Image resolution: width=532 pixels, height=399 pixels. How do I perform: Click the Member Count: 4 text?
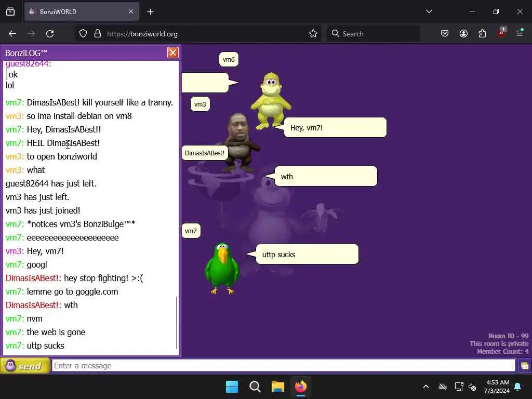pos(502,352)
